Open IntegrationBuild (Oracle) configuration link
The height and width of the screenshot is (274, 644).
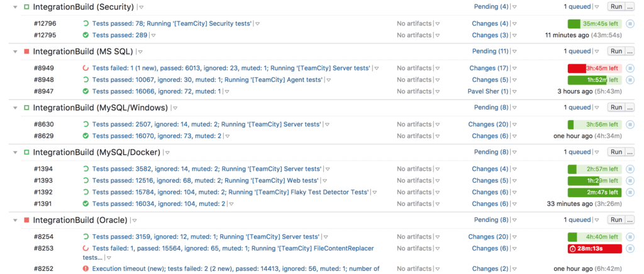[x=80, y=220]
